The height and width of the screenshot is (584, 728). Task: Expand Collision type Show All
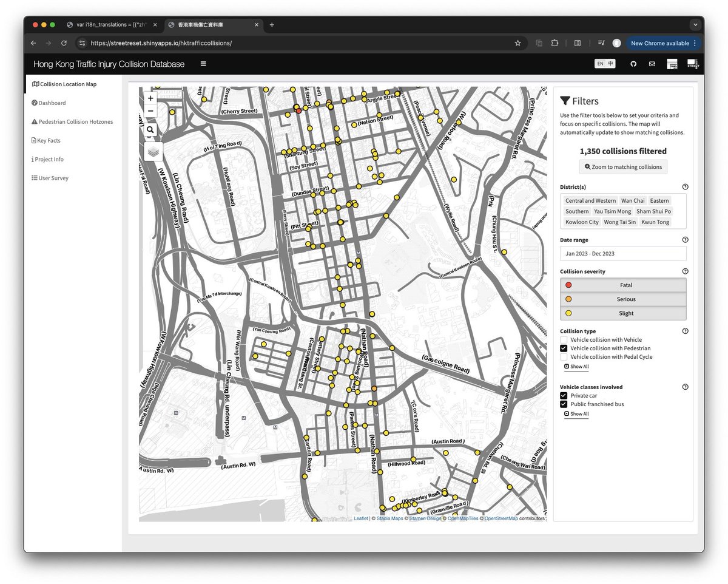[576, 367]
